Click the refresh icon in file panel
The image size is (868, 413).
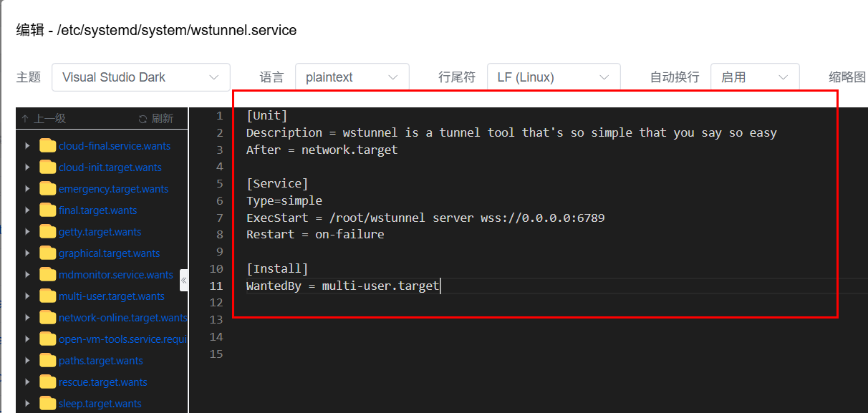click(143, 119)
